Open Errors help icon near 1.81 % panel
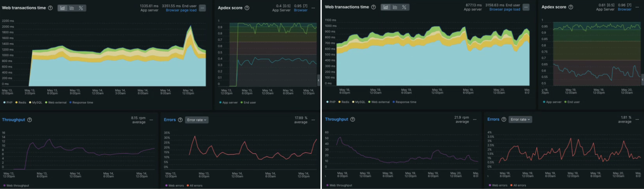This screenshot has width=644, height=189. coord(504,119)
